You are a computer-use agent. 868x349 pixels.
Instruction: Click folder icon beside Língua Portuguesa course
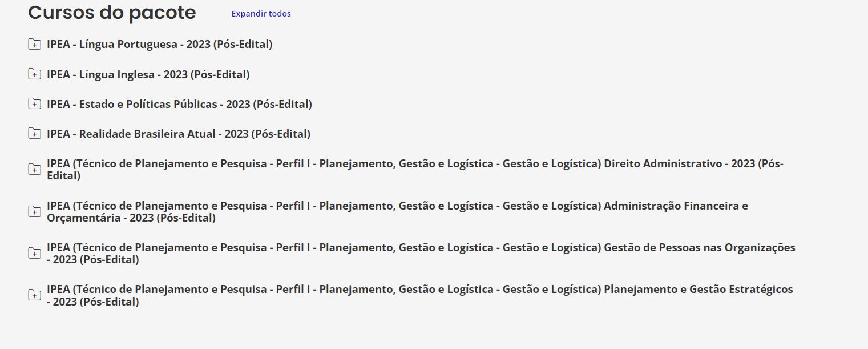pyautogui.click(x=34, y=44)
